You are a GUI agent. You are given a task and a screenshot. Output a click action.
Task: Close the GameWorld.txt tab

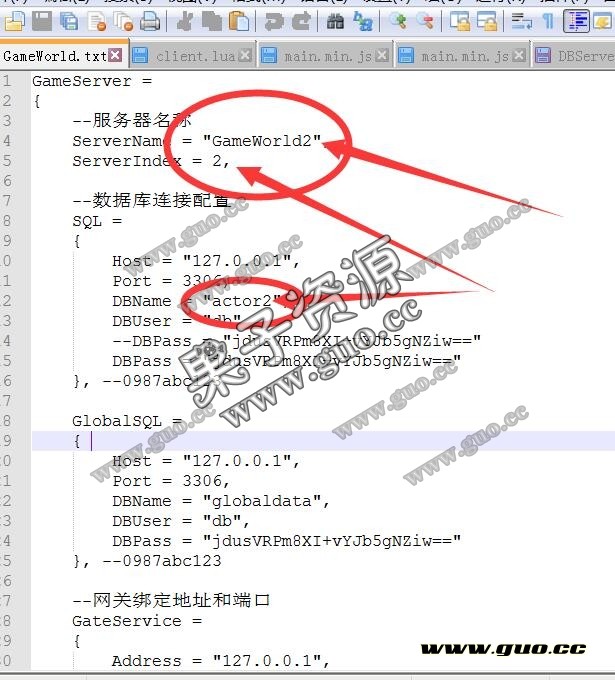click(x=115, y=56)
